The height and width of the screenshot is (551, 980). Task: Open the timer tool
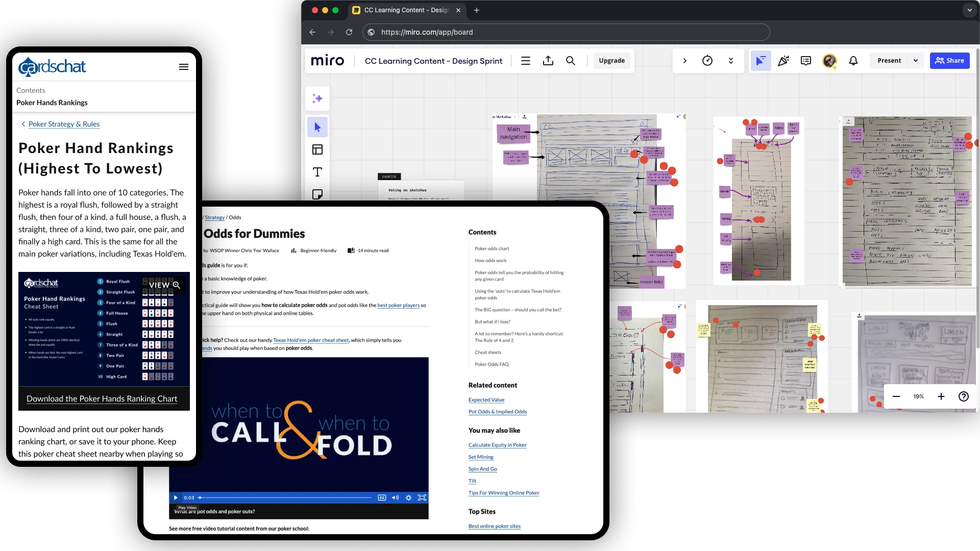pos(707,61)
